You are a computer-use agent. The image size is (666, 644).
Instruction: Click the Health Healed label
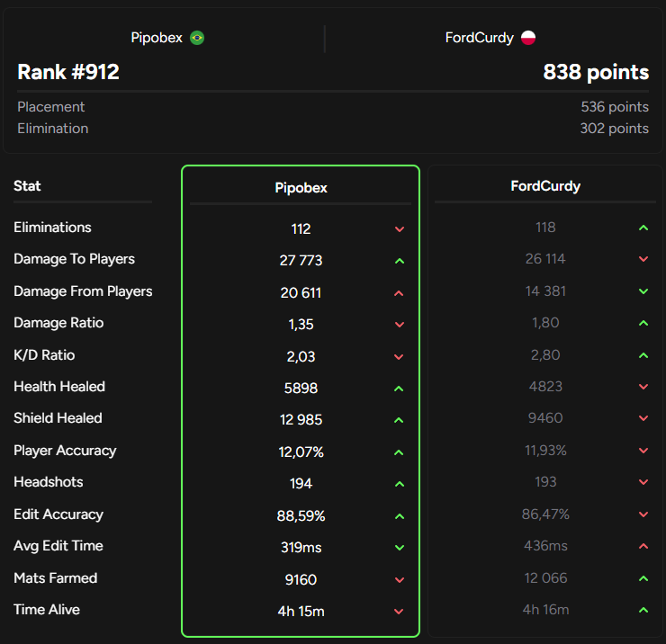(59, 387)
